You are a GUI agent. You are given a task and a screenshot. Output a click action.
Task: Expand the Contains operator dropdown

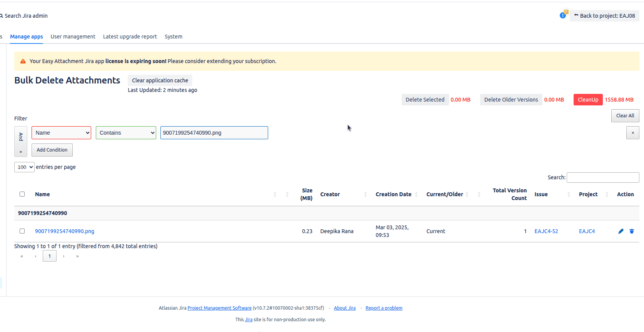126,133
